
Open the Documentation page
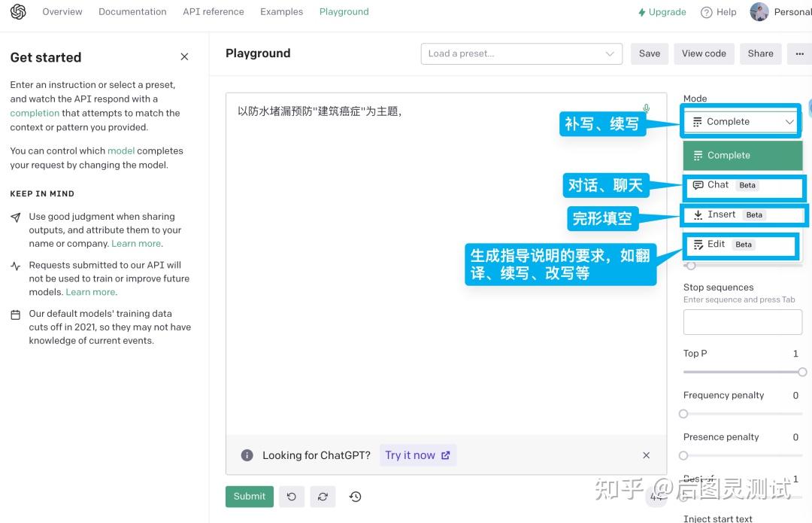click(132, 11)
